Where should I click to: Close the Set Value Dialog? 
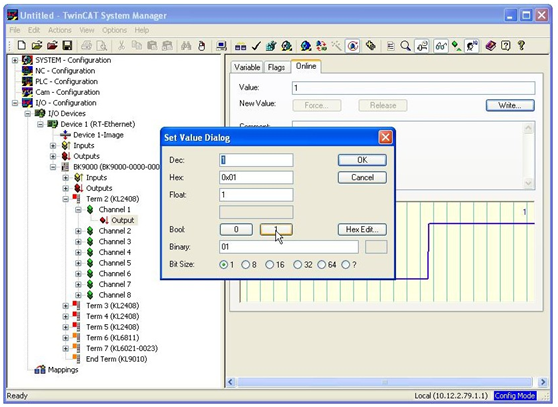[x=385, y=137]
